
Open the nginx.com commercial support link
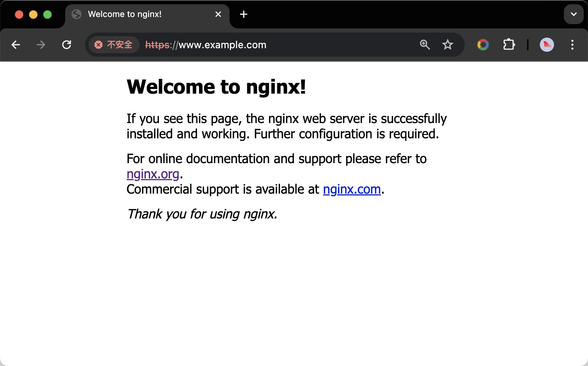352,189
